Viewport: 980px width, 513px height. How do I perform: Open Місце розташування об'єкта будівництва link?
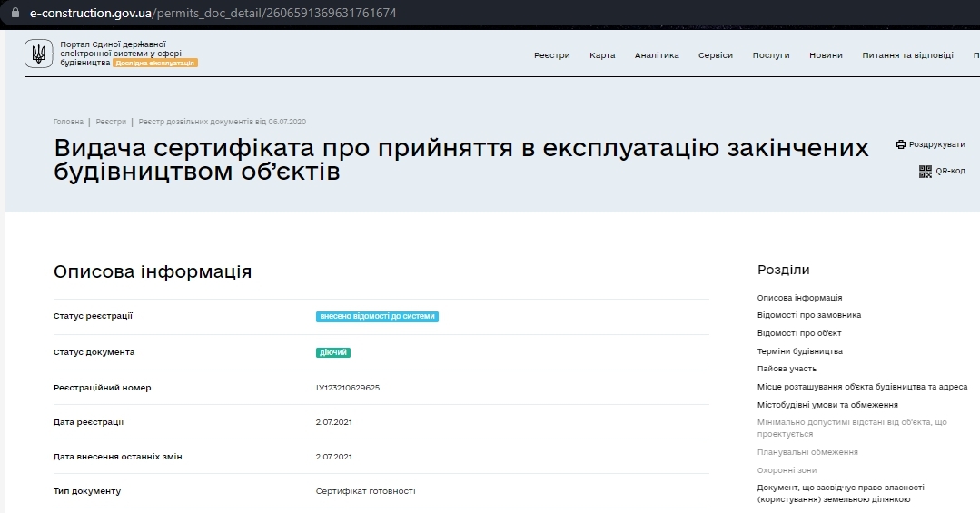tap(862, 388)
